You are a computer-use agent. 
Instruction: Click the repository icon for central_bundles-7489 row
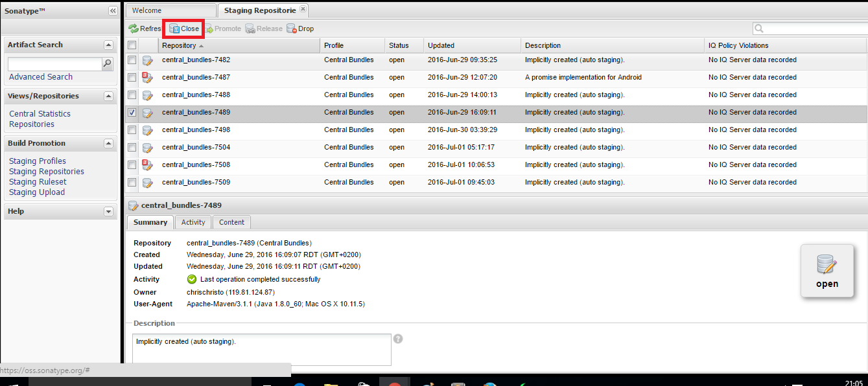coord(147,113)
